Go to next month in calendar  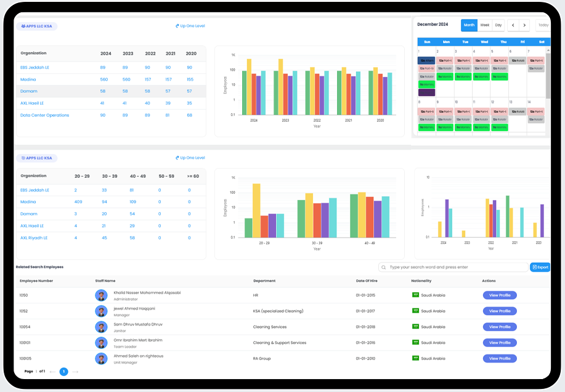pos(524,25)
